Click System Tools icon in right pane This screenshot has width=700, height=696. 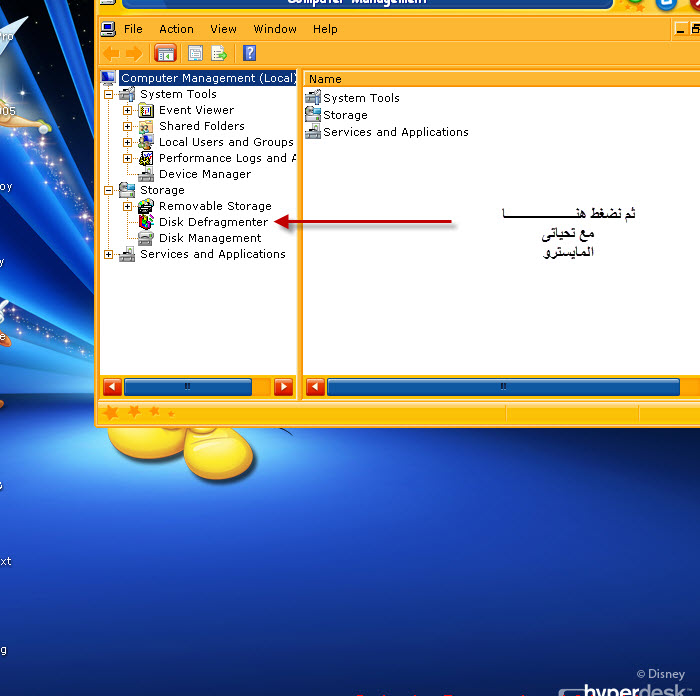pyautogui.click(x=313, y=97)
